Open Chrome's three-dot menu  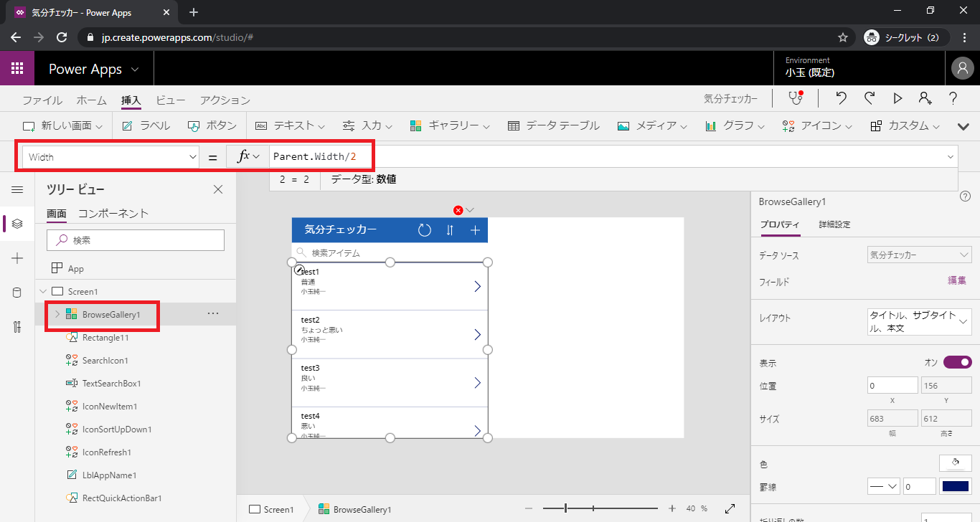click(964, 37)
